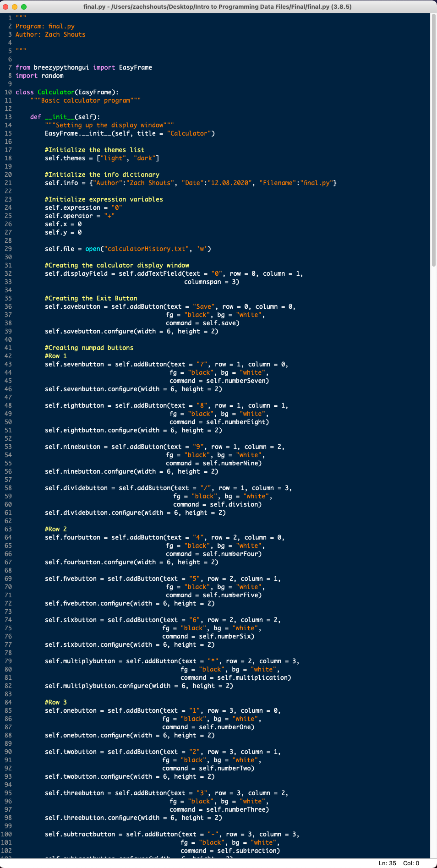Click the 'self.x = 0' line

pos(63,224)
